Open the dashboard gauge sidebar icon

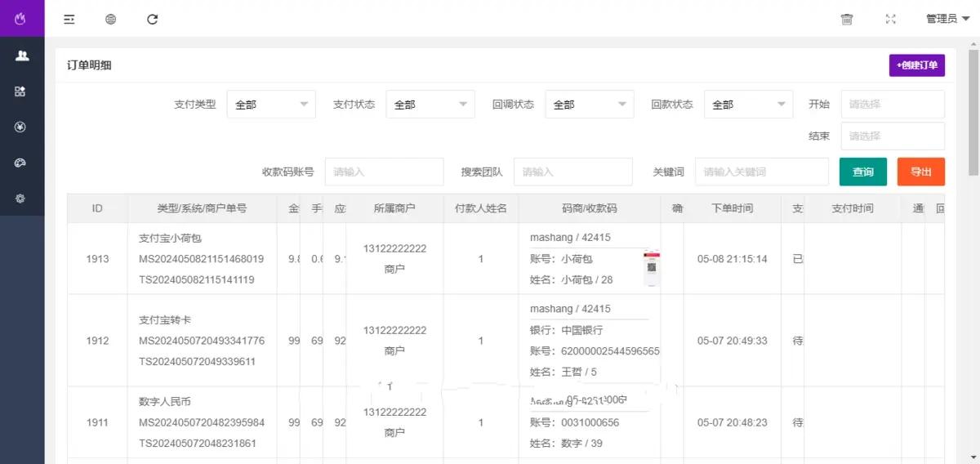click(21, 163)
